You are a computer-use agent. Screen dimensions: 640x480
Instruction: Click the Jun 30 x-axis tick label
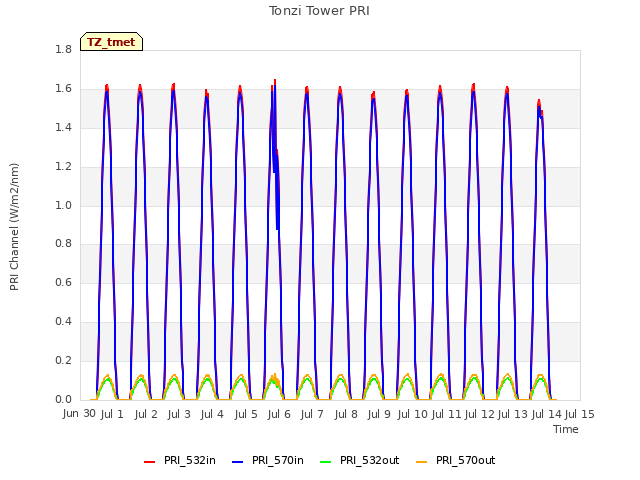point(79,413)
